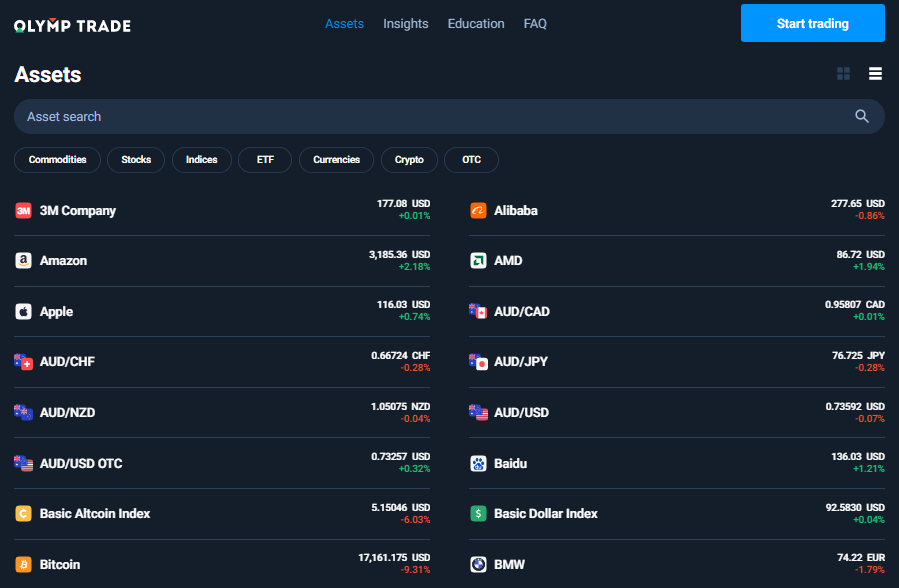This screenshot has height=588, width=899.
Task: Click the AUD/CAD flag pair icon
Action: coord(478,311)
